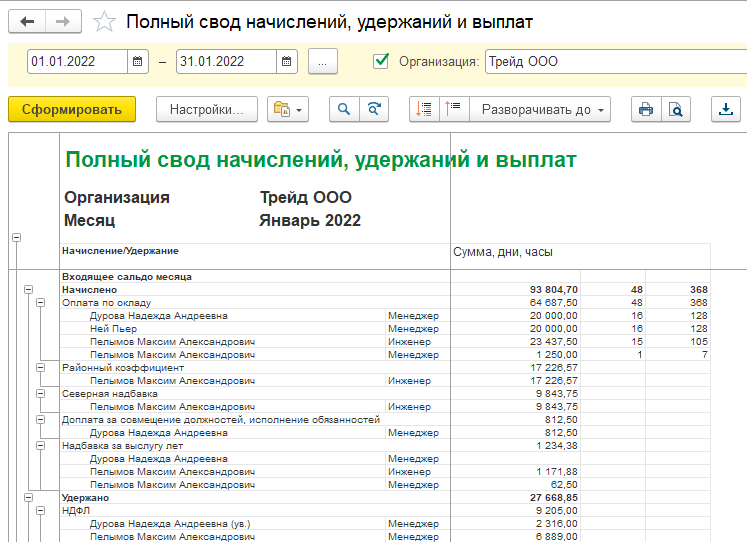This screenshot has height=542, width=747.
Task: Collapse the Удержано group
Action: (x=28, y=497)
